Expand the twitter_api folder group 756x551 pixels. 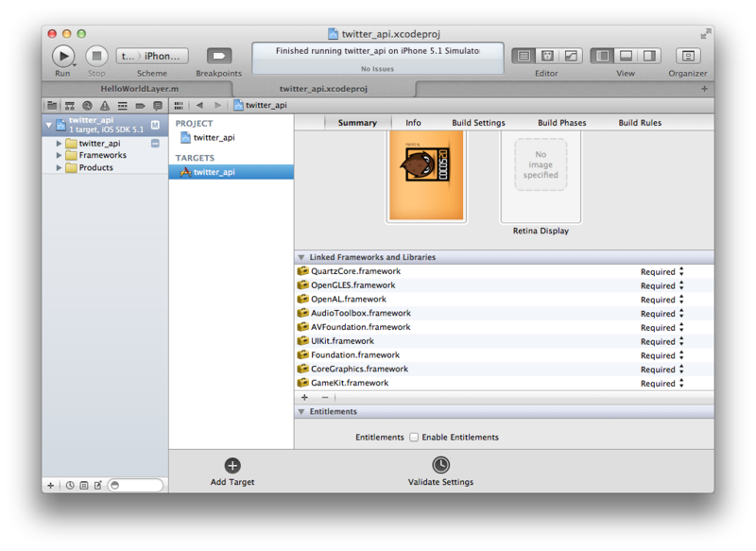pyautogui.click(x=59, y=143)
